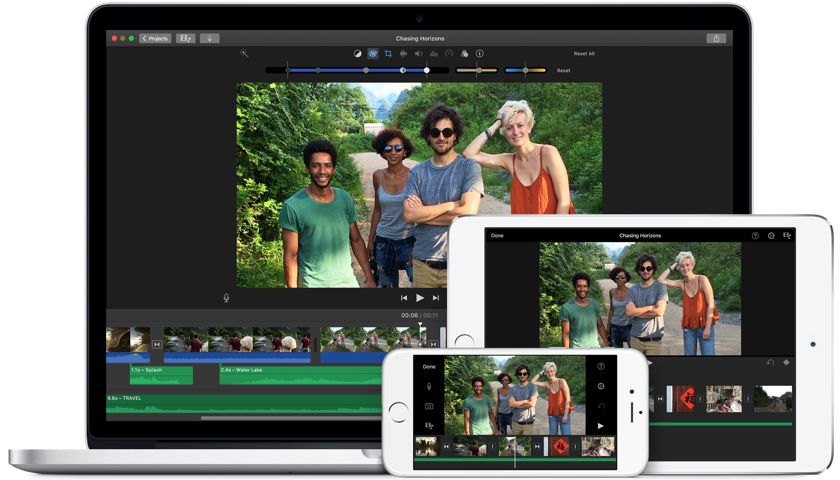This screenshot has width=840, height=480.
Task: Click the color temperature slider
Action: 525,70
